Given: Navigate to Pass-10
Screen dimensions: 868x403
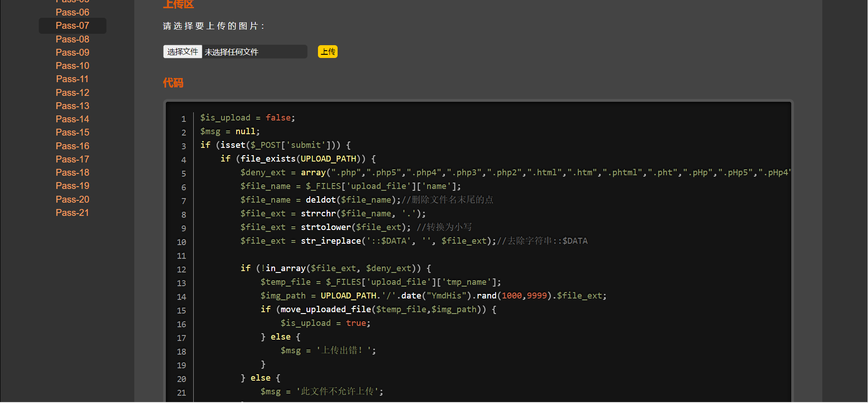Looking at the screenshot, I should (x=72, y=66).
